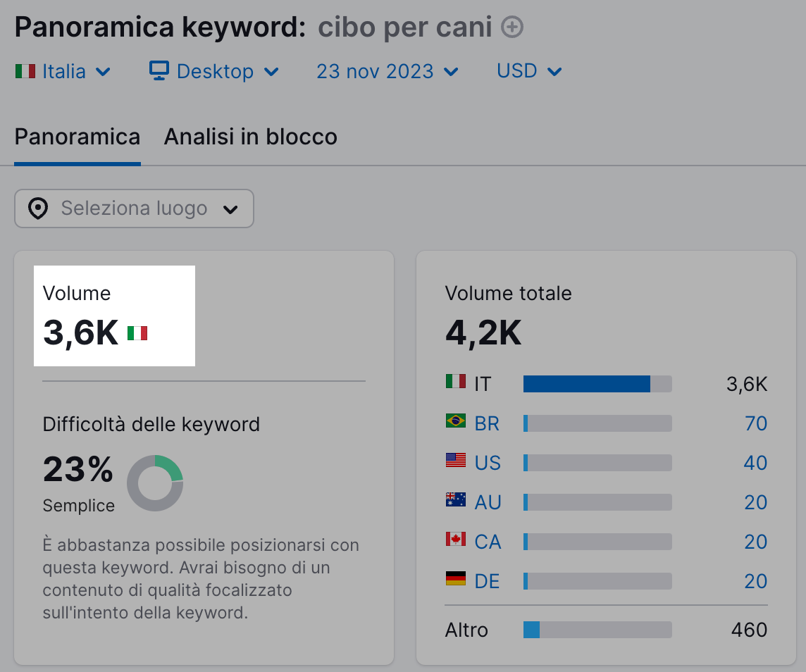
Task: Switch to the Analisi in blocco tab
Action: pos(250,137)
